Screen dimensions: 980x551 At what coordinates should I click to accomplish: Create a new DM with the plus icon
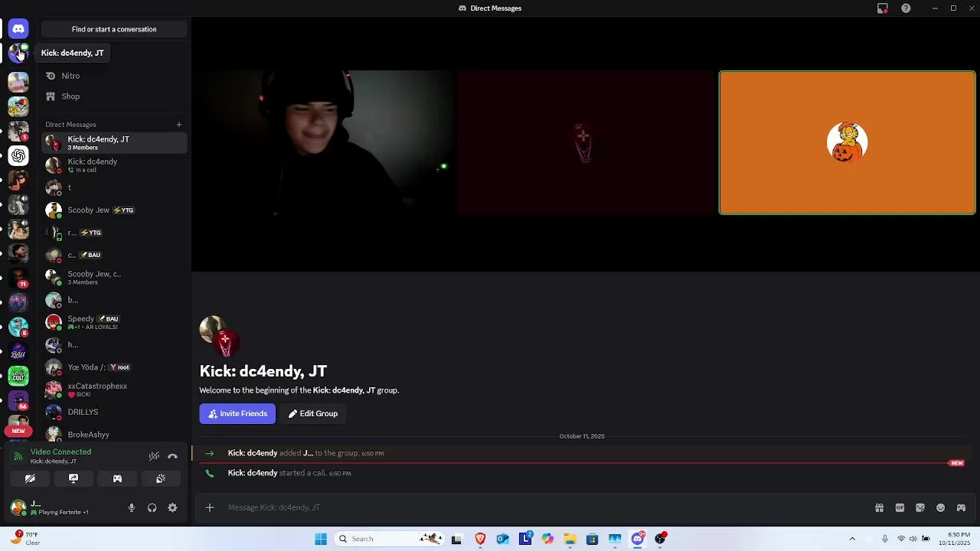tap(179, 125)
